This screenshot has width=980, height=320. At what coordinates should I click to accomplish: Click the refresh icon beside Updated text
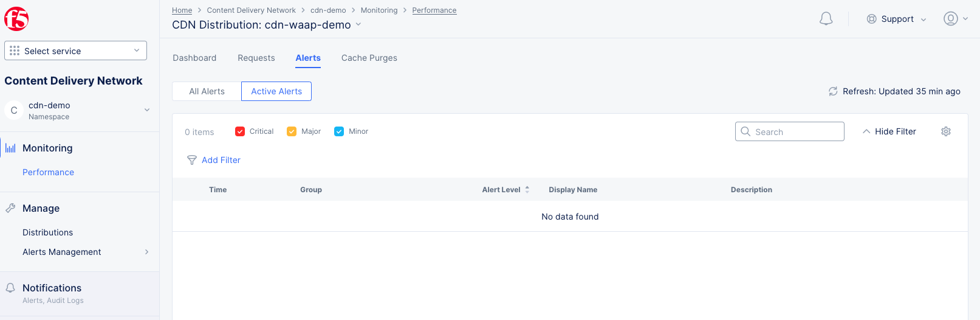point(833,91)
